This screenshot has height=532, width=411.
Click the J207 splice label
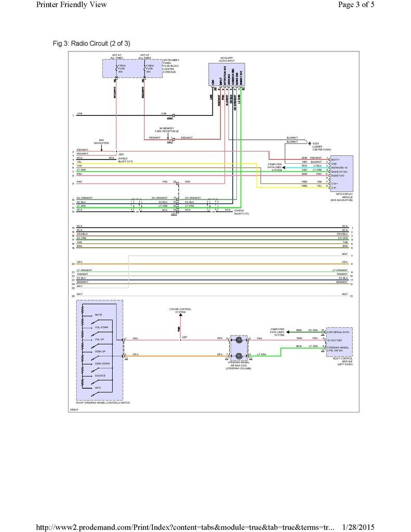point(184,337)
